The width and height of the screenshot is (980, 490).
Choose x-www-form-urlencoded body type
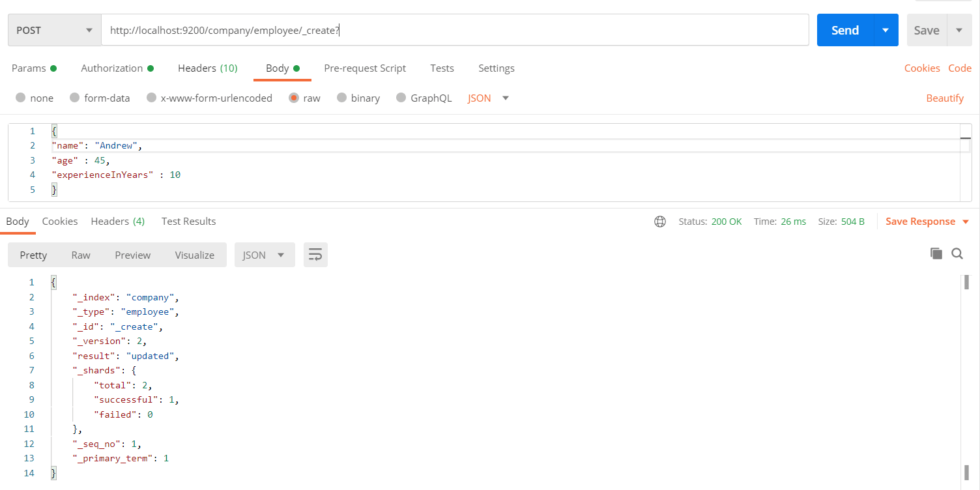click(151, 98)
